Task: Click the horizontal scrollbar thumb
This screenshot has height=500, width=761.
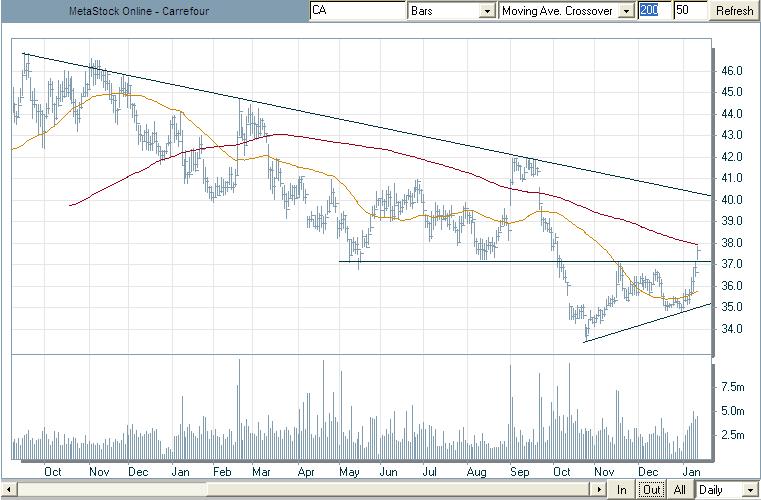Action: point(400,489)
